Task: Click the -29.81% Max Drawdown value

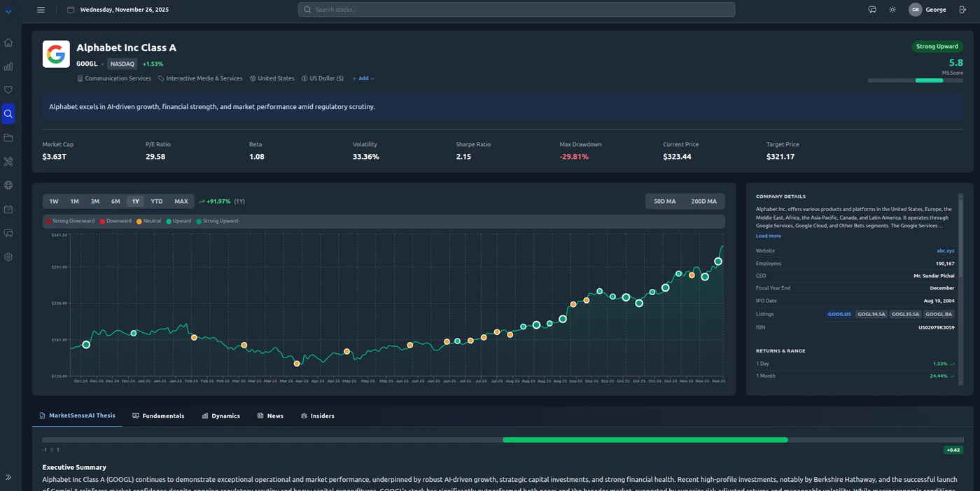Action: point(574,157)
